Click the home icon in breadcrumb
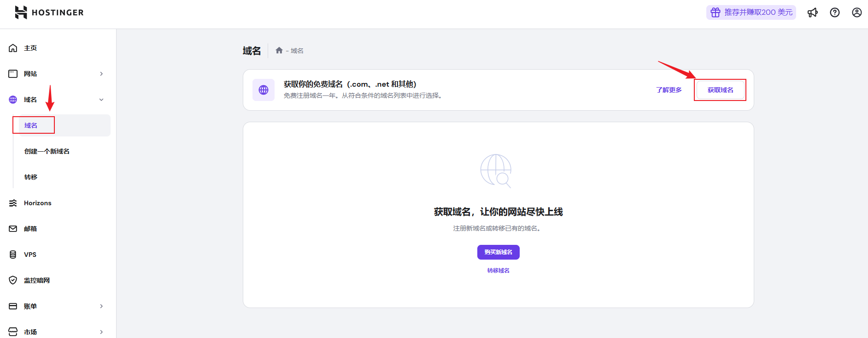Viewport: 868px width, 338px height. 279,51
